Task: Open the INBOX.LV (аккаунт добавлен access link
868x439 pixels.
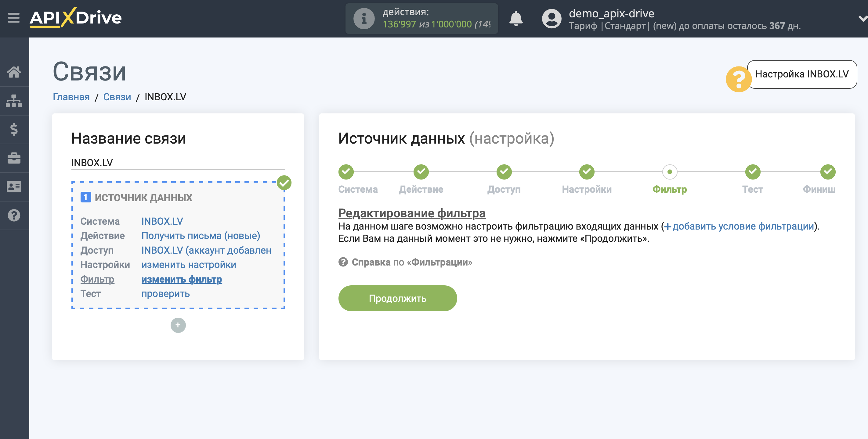Action: pyautogui.click(x=206, y=250)
